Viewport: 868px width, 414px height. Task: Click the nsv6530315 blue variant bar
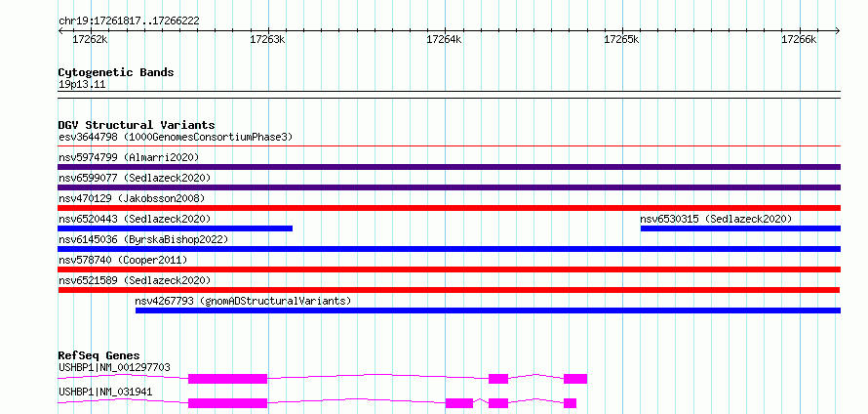(740, 228)
